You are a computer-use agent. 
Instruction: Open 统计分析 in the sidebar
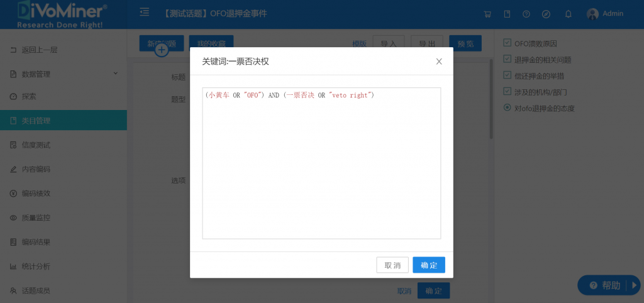[x=36, y=267]
